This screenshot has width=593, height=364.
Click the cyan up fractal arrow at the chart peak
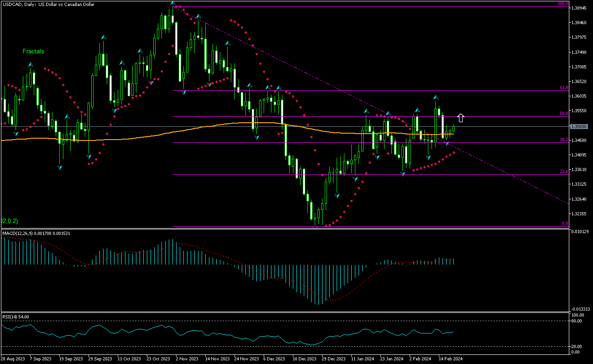point(172,2)
